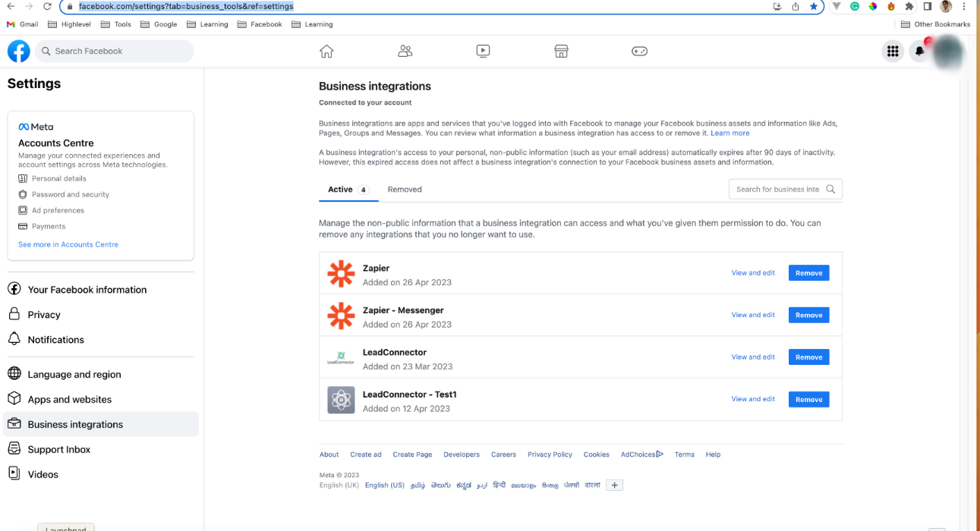The image size is (980, 531).
Task: View and edit the LeadConnector integration
Action: pyautogui.click(x=753, y=357)
